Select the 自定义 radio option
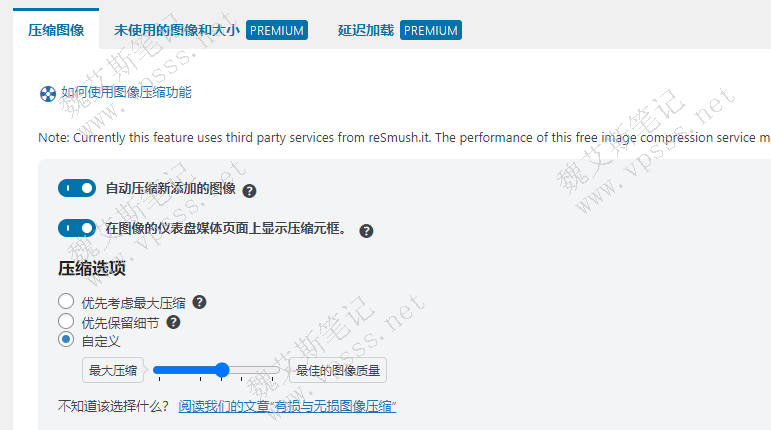This screenshot has height=430, width=771. 66,340
